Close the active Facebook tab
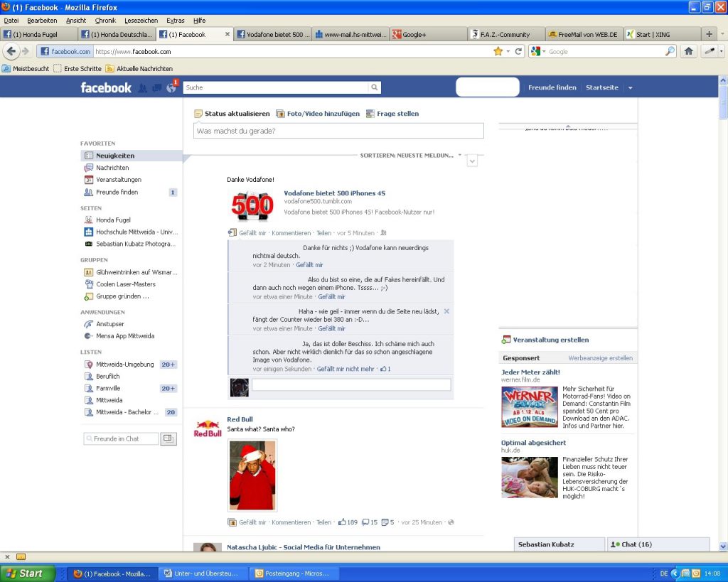The width and height of the screenshot is (728, 582). 227,34
